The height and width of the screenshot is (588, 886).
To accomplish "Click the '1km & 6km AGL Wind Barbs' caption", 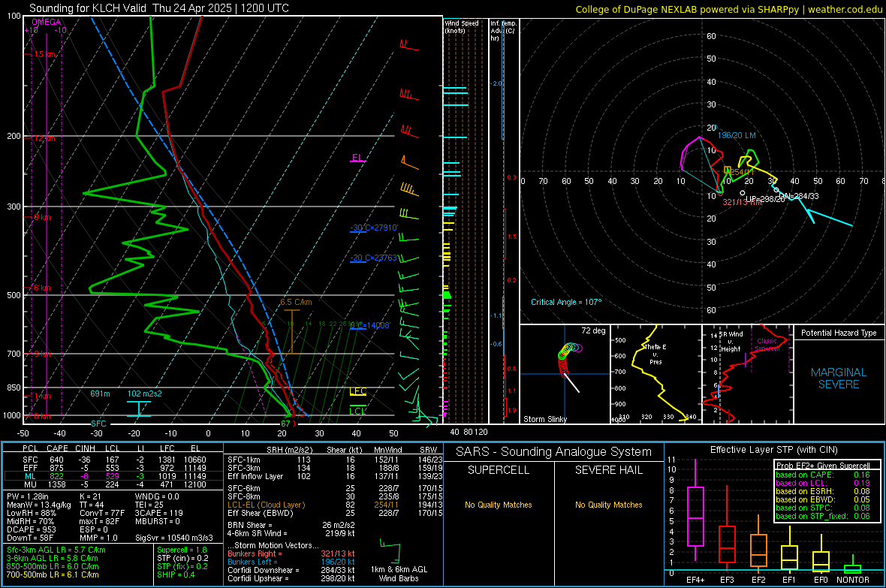I will click(399, 574).
